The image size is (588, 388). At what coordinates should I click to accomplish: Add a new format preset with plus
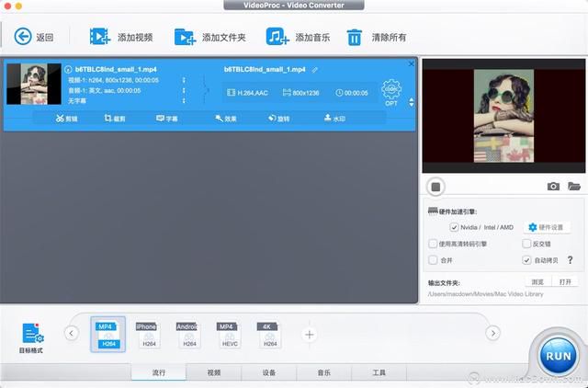pos(310,335)
